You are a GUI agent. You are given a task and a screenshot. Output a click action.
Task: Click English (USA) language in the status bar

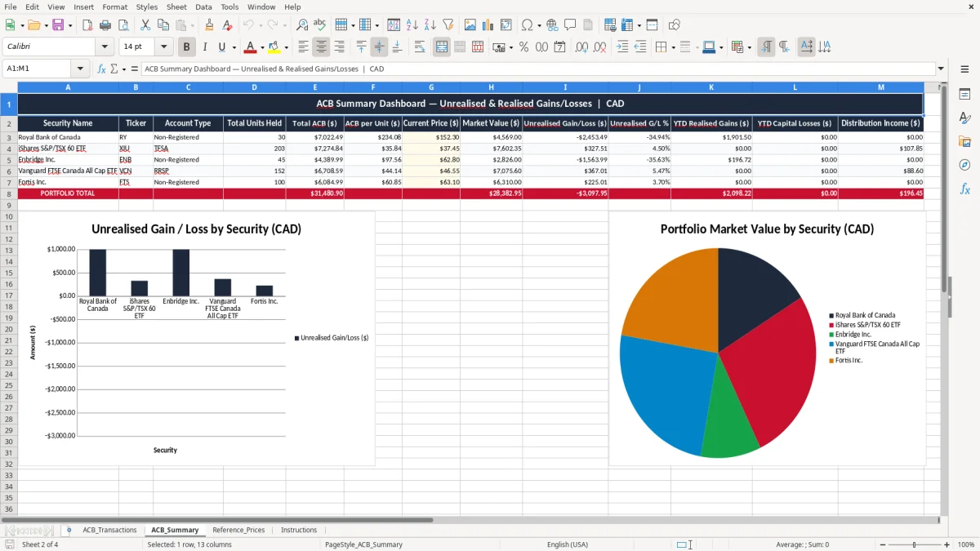pos(568,544)
